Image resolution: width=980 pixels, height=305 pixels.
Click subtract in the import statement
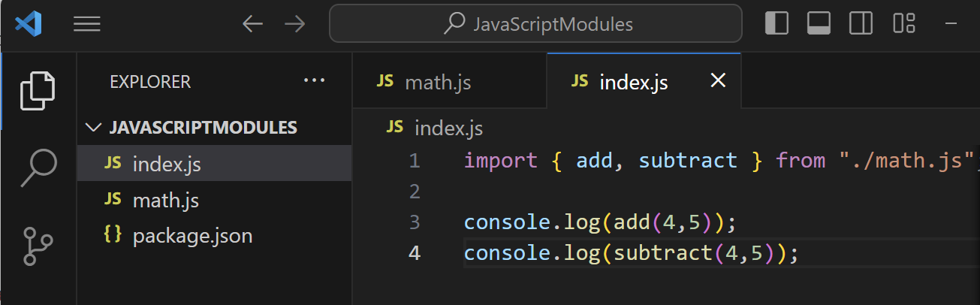pyautogui.click(x=688, y=161)
